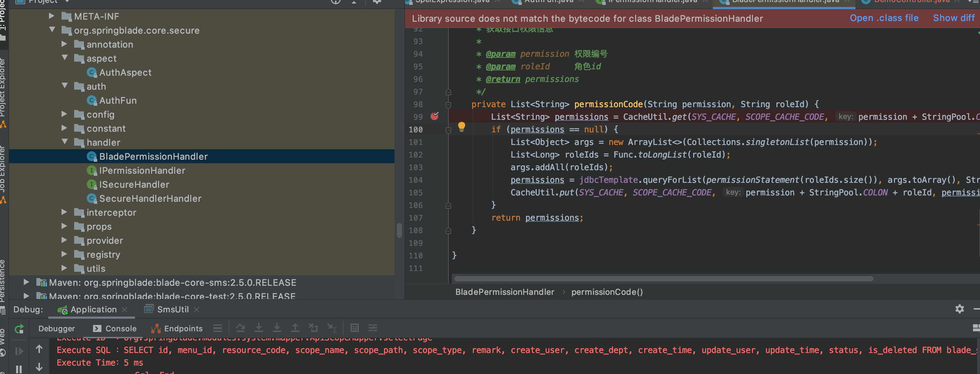980x374 pixels.
Task: Open Debug panel settings gear
Action: point(959,309)
